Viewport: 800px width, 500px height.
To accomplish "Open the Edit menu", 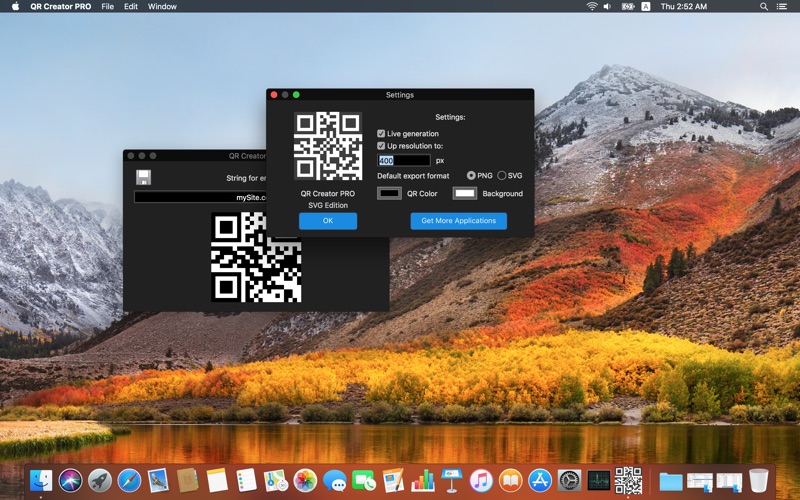I will [x=131, y=7].
